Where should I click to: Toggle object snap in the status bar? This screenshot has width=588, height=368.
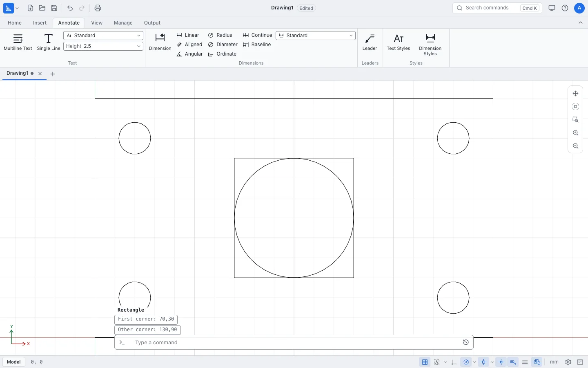click(x=483, y=362)
